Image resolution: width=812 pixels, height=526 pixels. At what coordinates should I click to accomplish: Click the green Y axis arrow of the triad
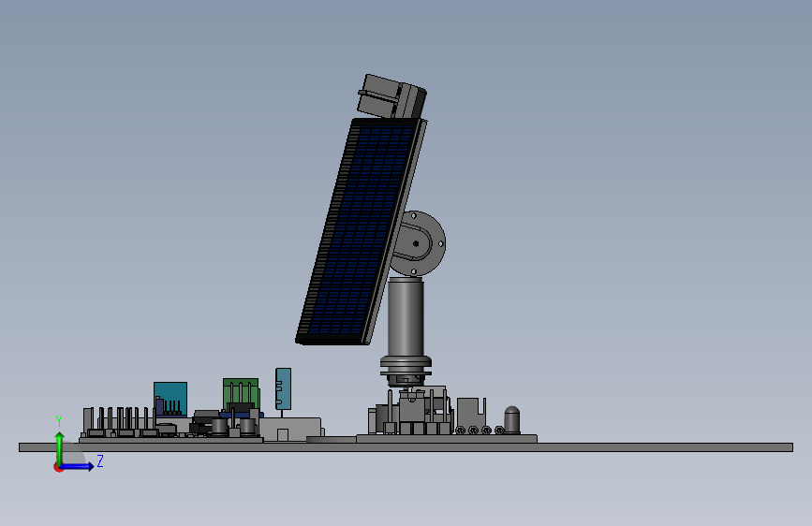point(60,446)
